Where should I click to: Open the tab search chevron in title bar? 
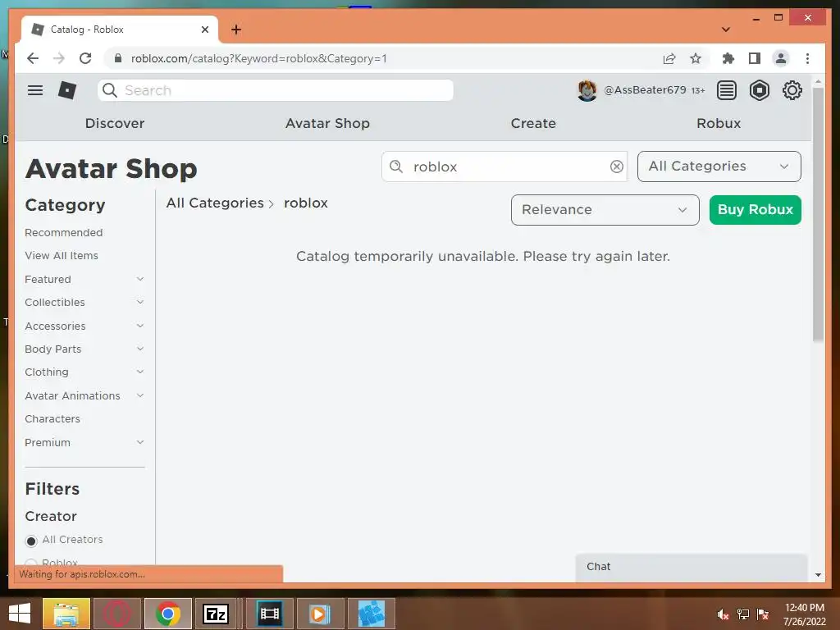pos(726,30)
